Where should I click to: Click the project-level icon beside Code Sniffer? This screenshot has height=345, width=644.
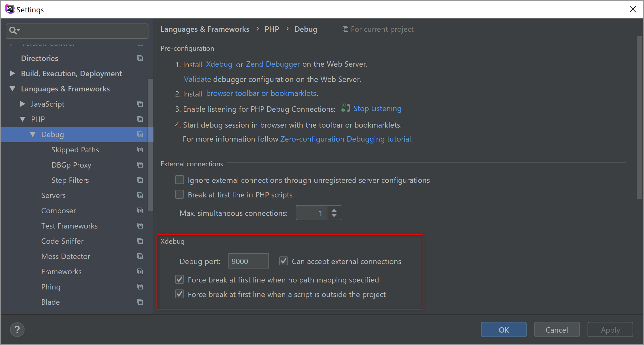[140, 241]
